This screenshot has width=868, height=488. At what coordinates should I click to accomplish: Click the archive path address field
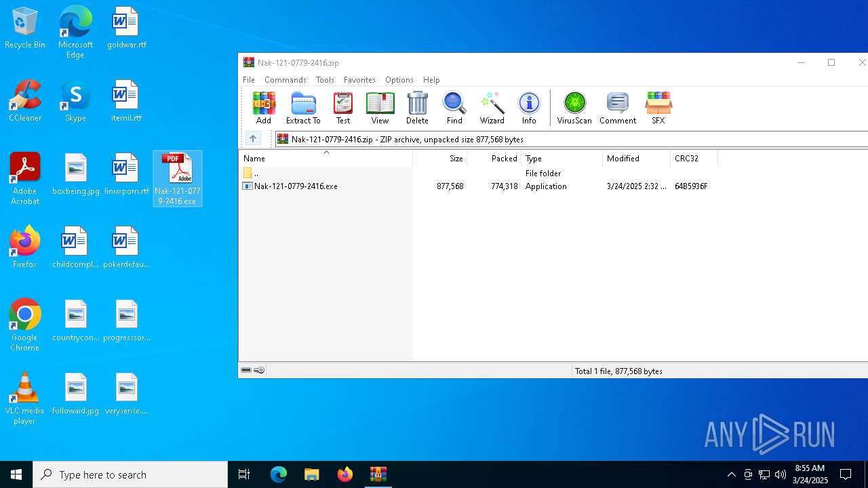(571, 139)
